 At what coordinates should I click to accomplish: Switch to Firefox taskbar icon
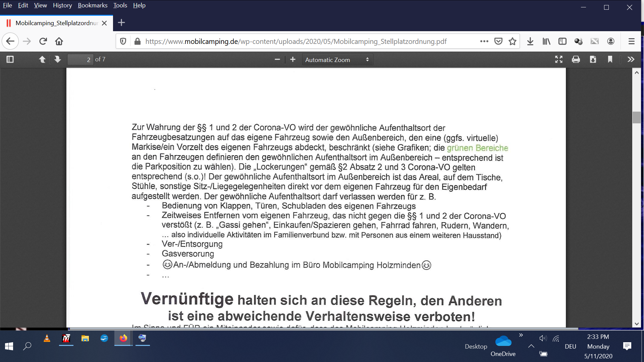point(123,338)
